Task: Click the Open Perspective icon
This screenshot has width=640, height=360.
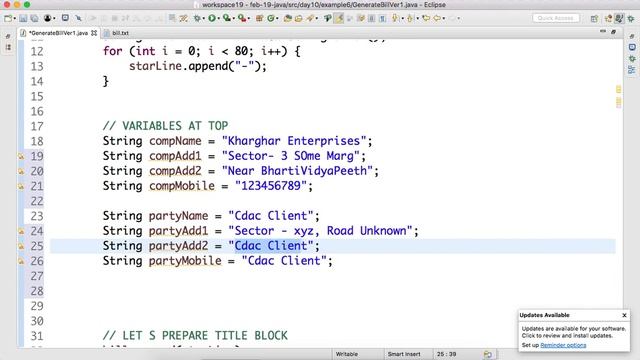Action: tap(594, 18)
